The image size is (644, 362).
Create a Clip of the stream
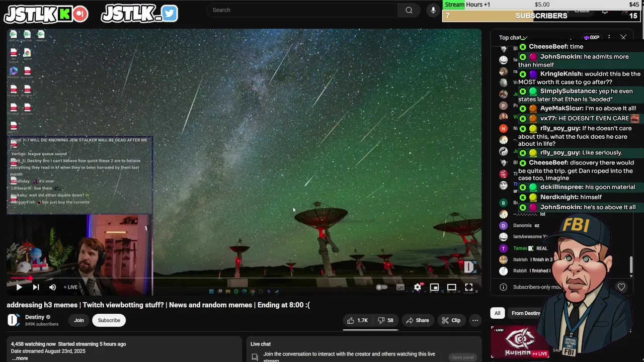coord(451,320)
